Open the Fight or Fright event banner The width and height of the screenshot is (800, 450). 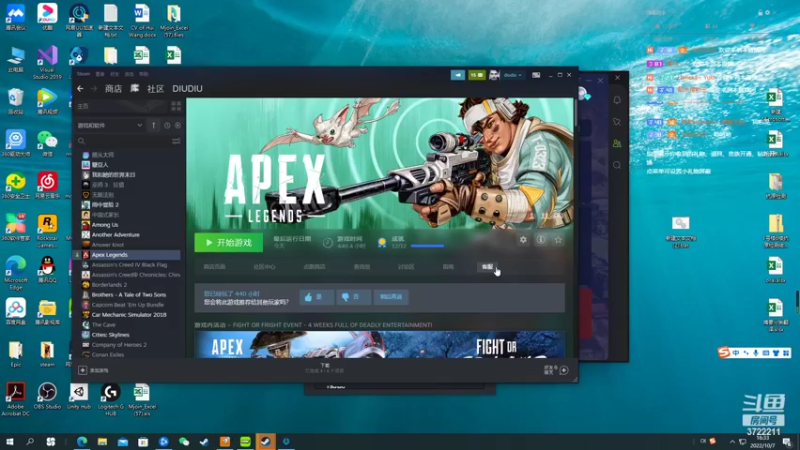pyautogui.click(x=380, y=344)
